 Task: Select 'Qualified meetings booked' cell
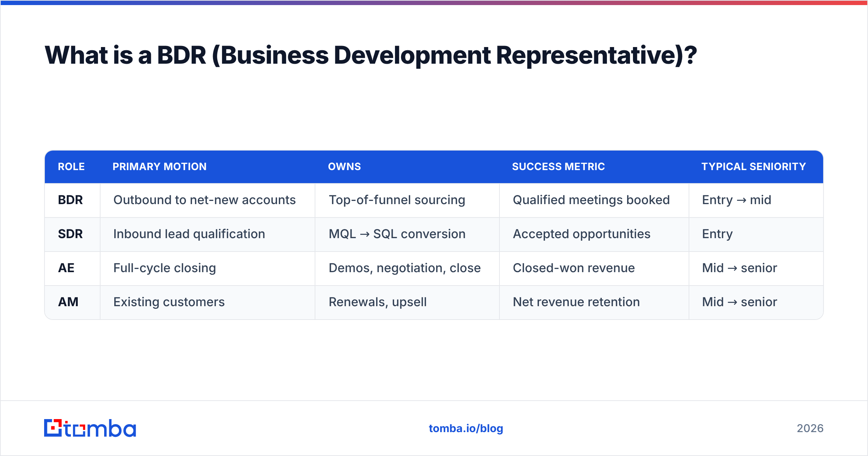(594, 200)
